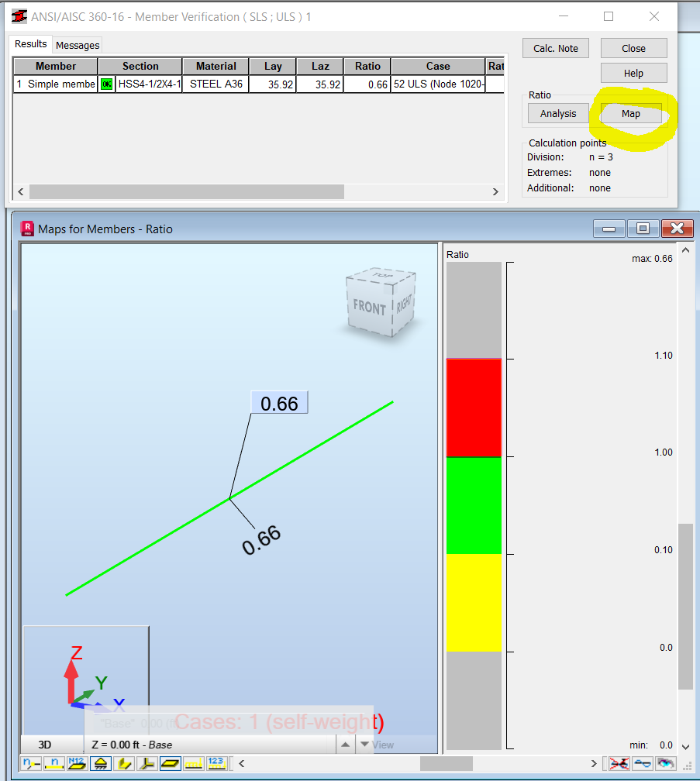Image resolution: width=700 pixels, height=781 pixels.
Task: Click the up arrow beside the View selector
Action: tap(345, 745)
